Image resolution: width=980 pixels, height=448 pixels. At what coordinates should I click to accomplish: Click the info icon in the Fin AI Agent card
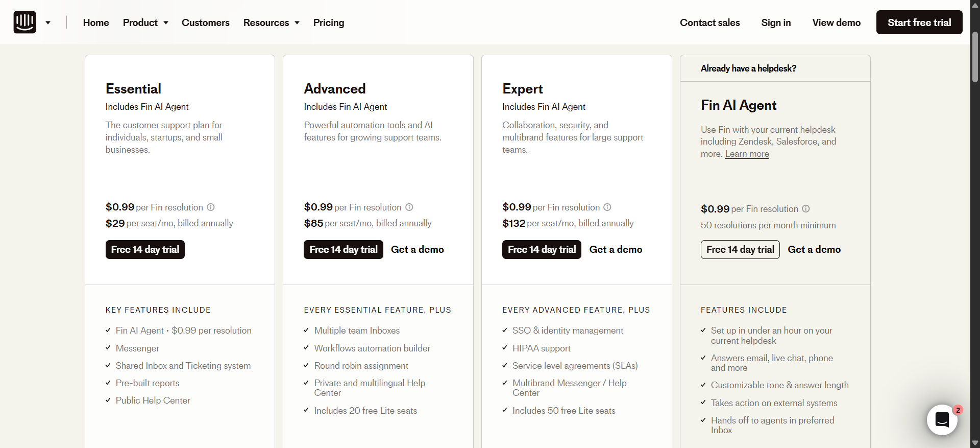806,209
